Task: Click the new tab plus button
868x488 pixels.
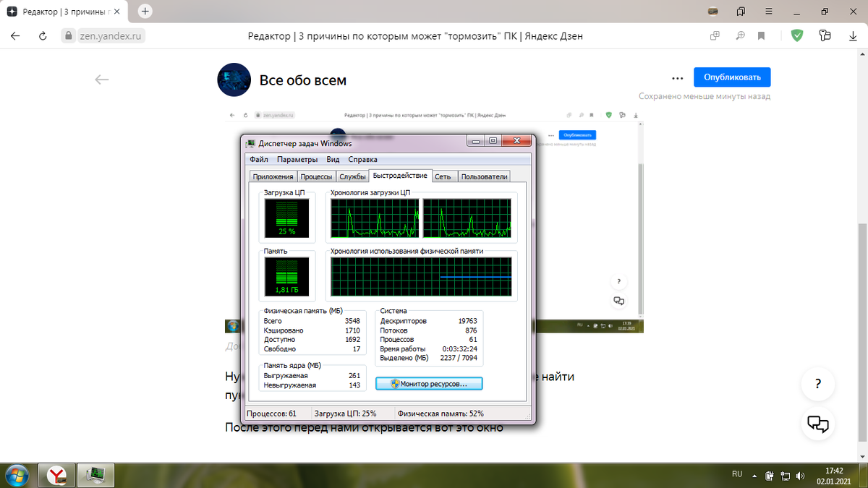Action: pyautogui.click(x=145, y=12)
